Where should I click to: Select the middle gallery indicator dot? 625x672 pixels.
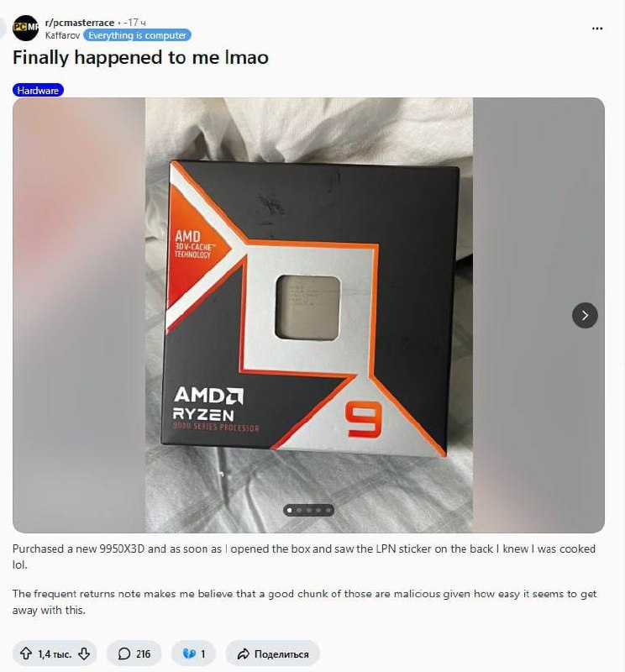pyautogui.click(x=308, y=510)
